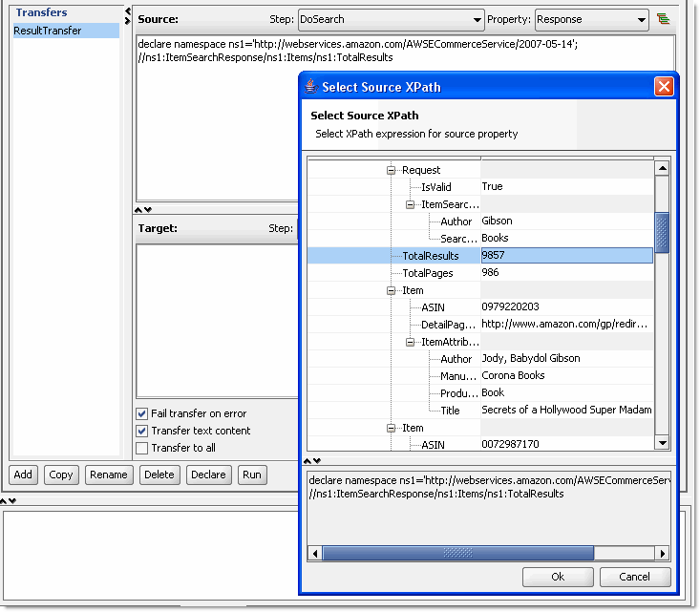Click splitter arrows below Source editor

143,210
